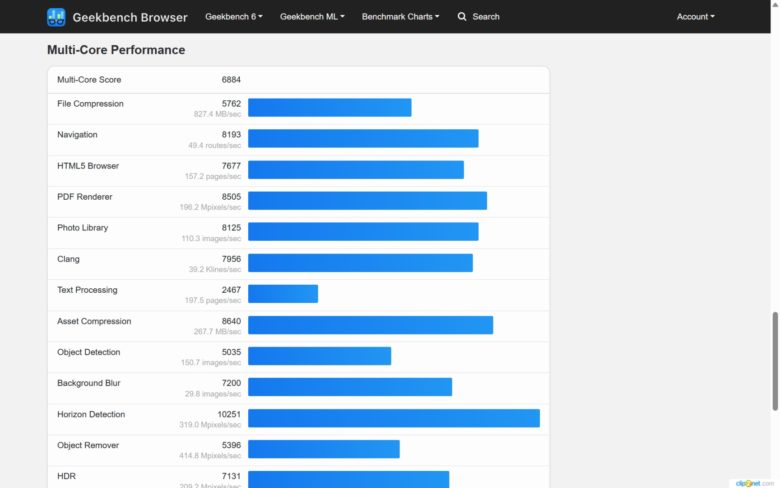The width and height of the screenshot is (780, 488).
Task: Click the Object Remover row label
Action: [88, 445]
